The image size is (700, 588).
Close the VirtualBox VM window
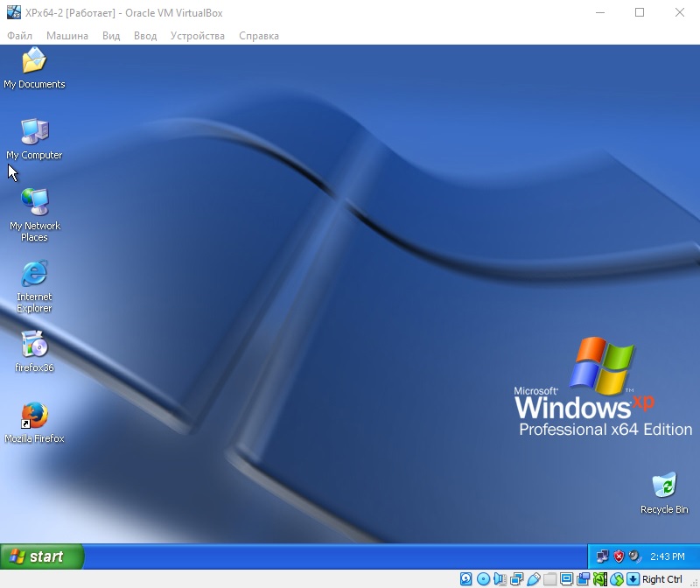click(x=680, y=12)
